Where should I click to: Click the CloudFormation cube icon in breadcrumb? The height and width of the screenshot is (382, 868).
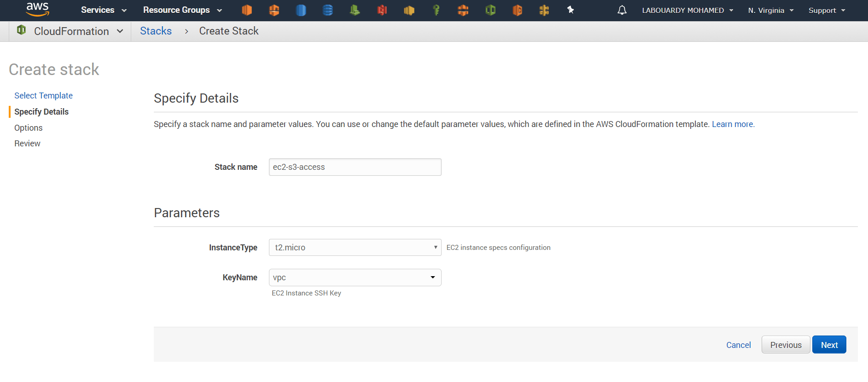pyautogui.click(x=21, y=30)
